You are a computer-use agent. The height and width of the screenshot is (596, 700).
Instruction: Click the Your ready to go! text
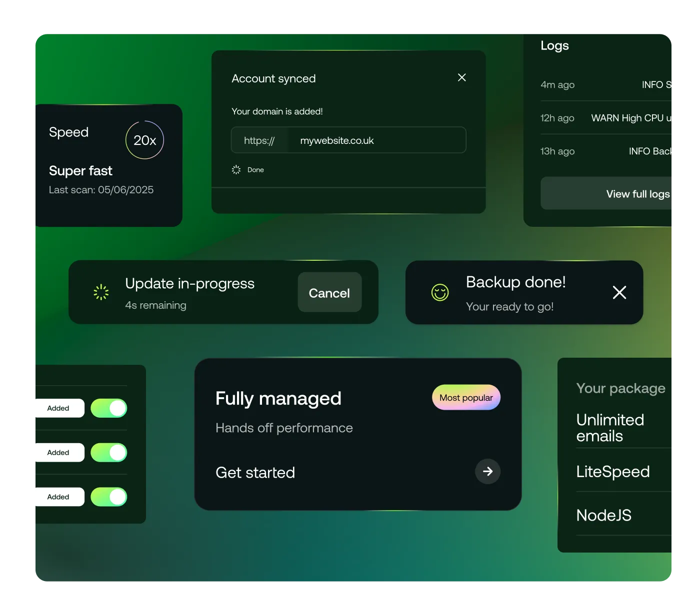point(509,307)
